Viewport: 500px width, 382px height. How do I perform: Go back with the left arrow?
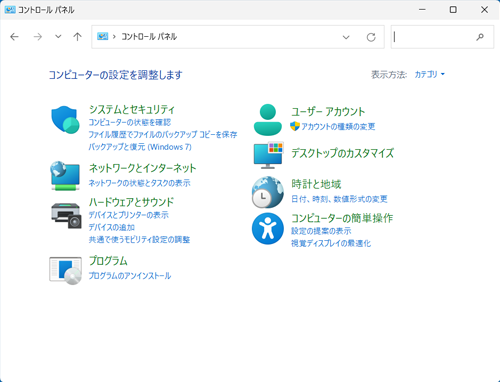click(x=14, y=37)
